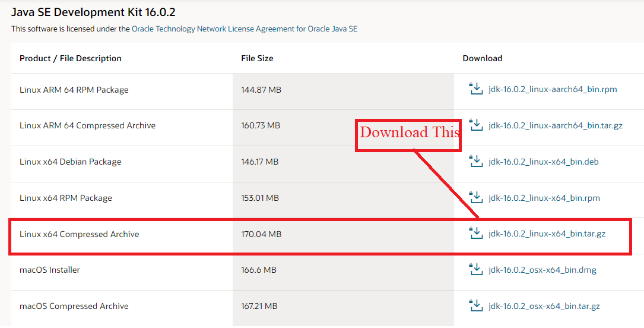Select the Java SE Development Kit 16.0.2 heading
Screen dimensions: 644x328
pyautogui.click(x=93, y=12)
